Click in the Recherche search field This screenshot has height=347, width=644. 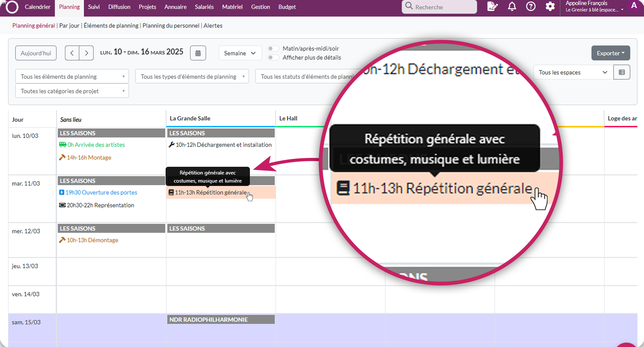439,7
